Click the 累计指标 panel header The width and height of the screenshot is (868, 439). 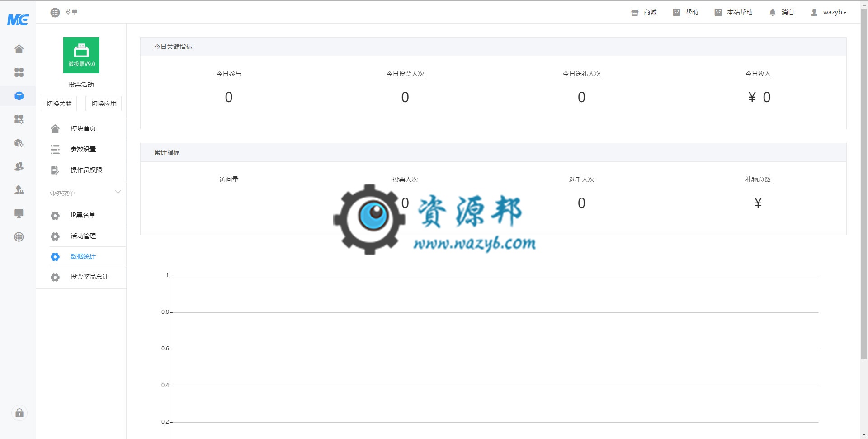[x=493, y=152]
